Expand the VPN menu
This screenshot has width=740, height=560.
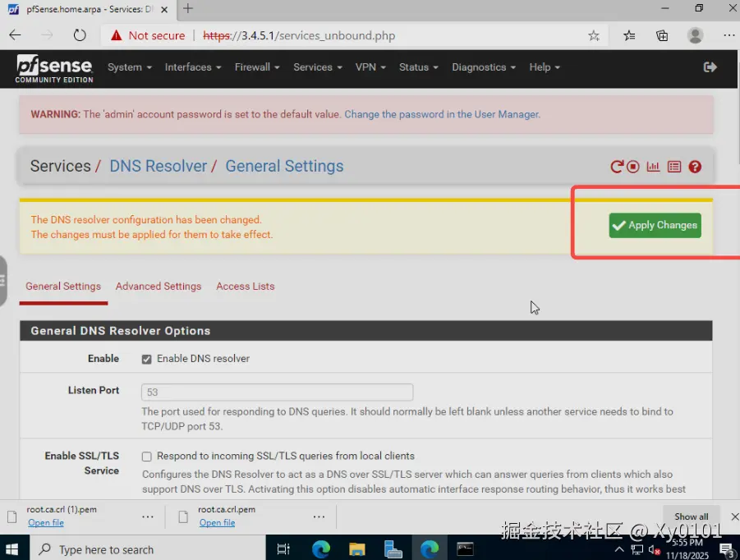[370, 67]
